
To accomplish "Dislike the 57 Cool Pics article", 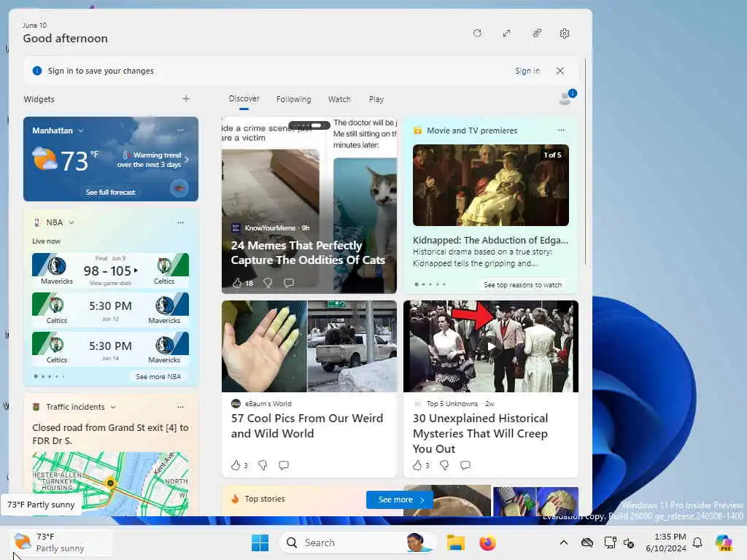I will 263,465.
